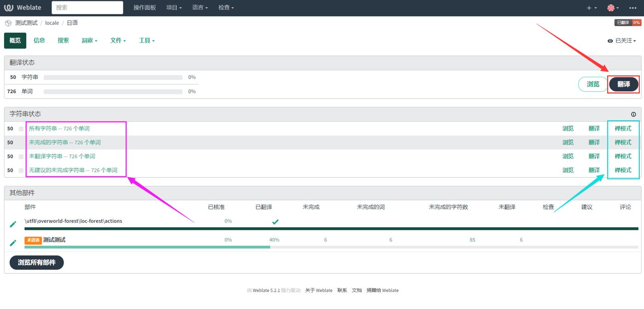The width and height of the screenshot is (644, 309).
Task: Open the three-dots overflow menu in navbar
Action: pos(632,8)
